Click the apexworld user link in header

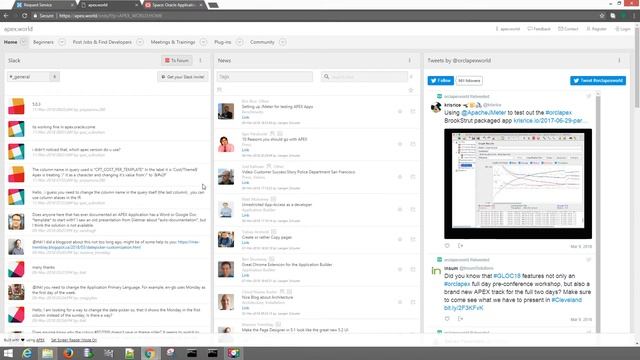tap(507, 29)
